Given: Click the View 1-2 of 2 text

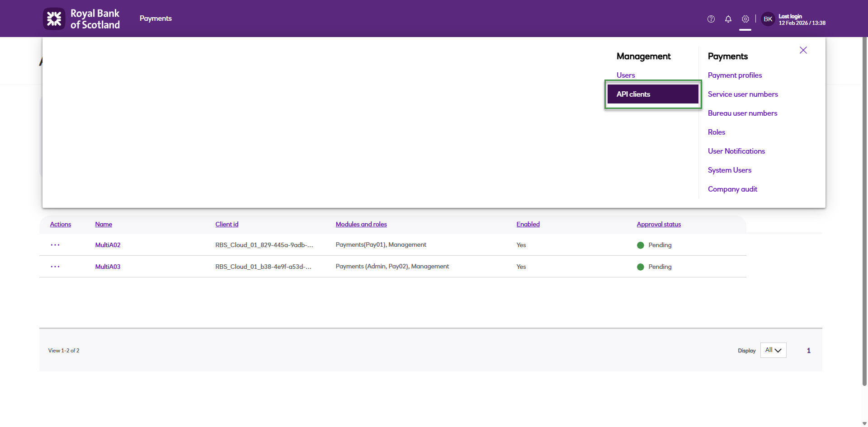Looking at the screenshot, I should coord(64,351).
